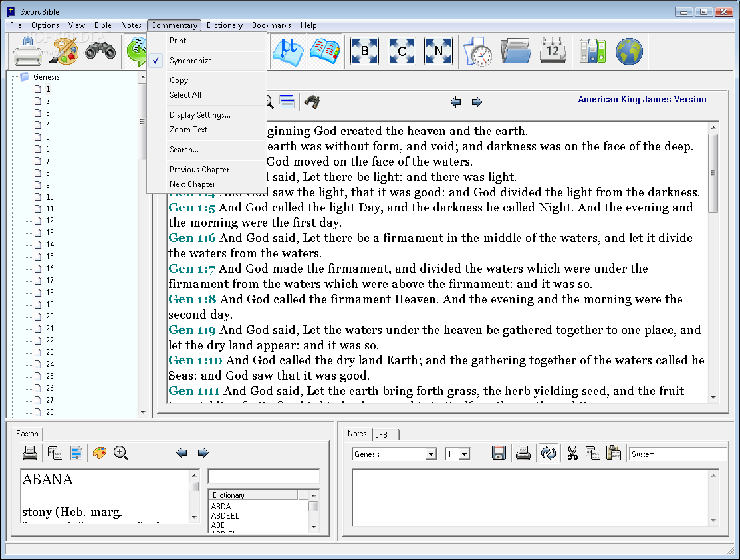Image resolution: width=740 pixels, height=560 pixels.
Task: Open the Help menu
Action: coord(308,25)
